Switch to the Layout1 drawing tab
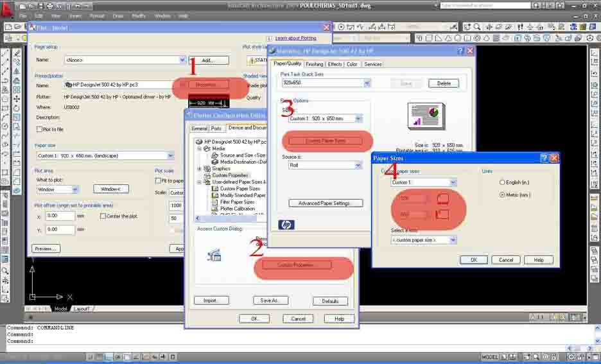The image size is (601, 364). tap(82, 309)
